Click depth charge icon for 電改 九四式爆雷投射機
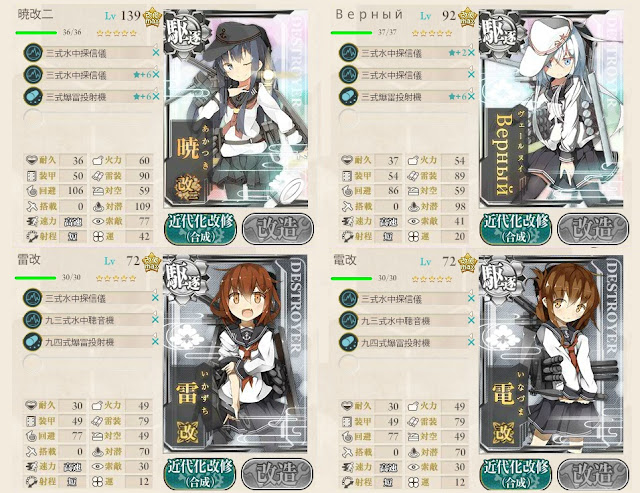Viewport: 640px width, 493px height. pos(349,342)
